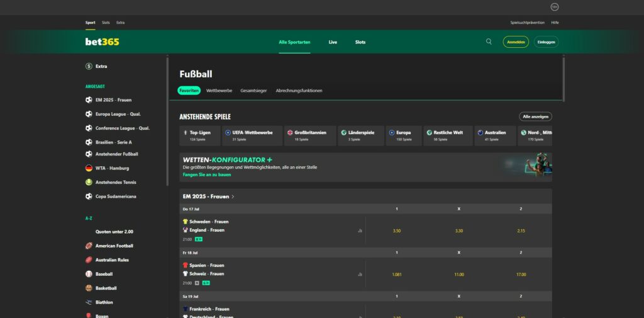Viewport: 644px width, 318px height.
Task: Click the bet365 logo
Action: 103,42
